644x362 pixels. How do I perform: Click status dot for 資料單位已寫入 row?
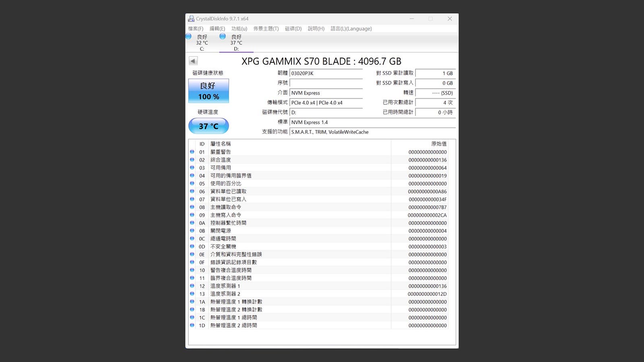pos(192,199)
